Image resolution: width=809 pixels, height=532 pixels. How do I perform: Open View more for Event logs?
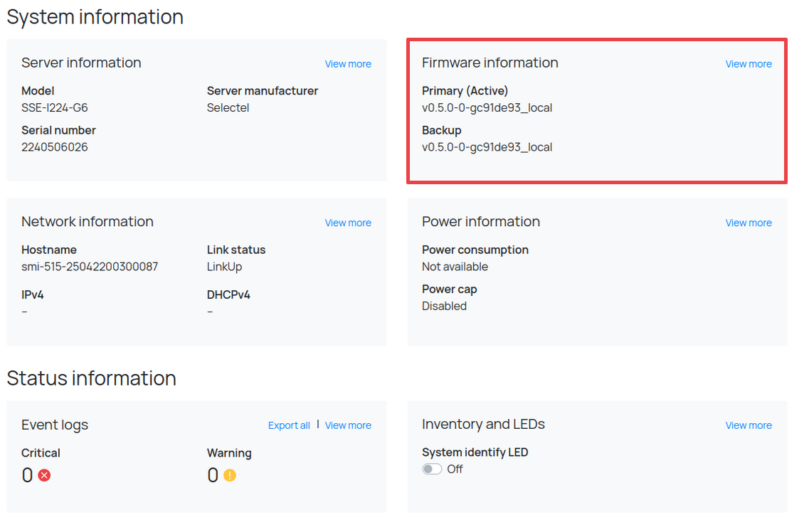point(348,425)
